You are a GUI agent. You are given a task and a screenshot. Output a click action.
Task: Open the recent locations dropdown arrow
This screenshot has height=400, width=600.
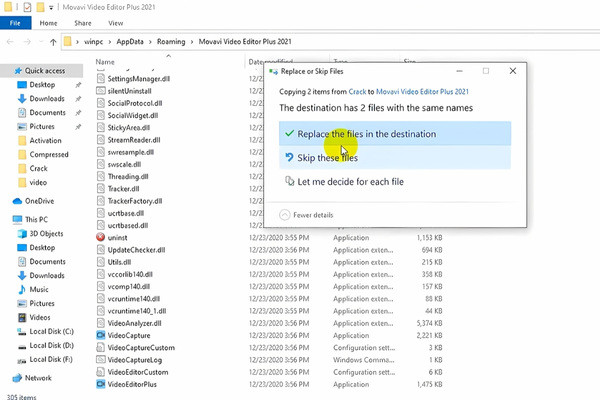pos(41,42)
